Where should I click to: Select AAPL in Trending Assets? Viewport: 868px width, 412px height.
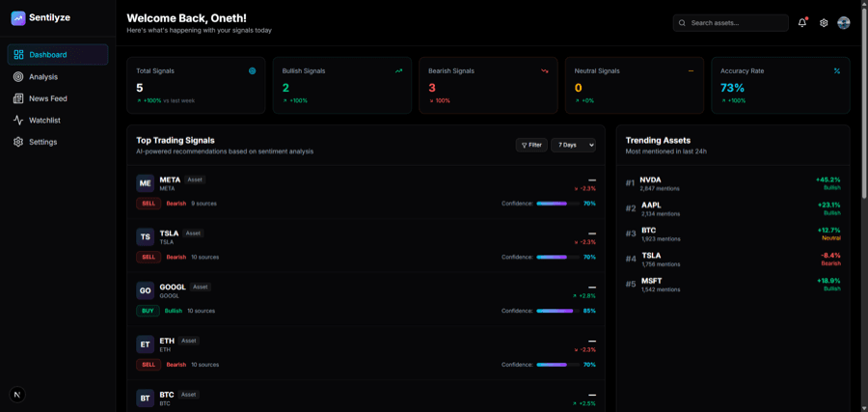click(x=733, y=208)
